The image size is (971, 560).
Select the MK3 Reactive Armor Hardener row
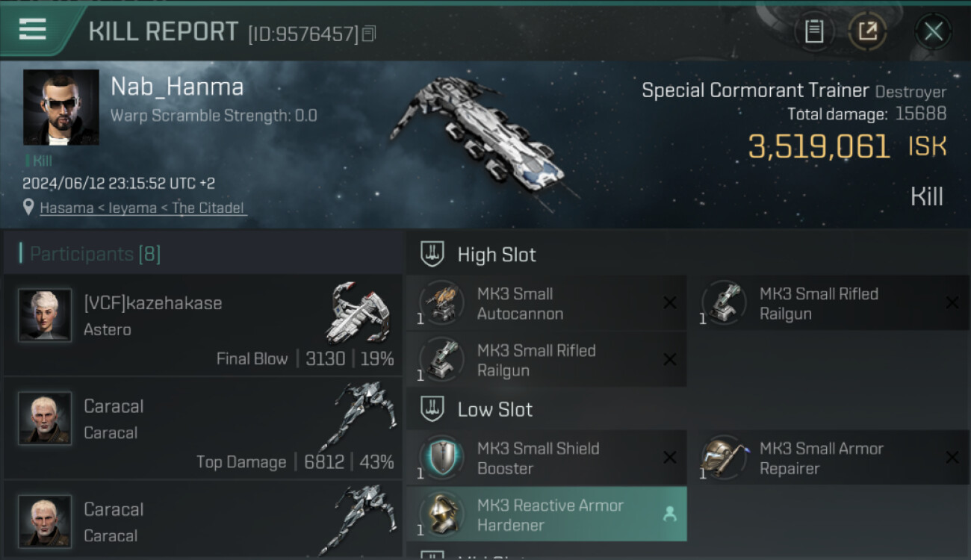click(x=547, y=514)
